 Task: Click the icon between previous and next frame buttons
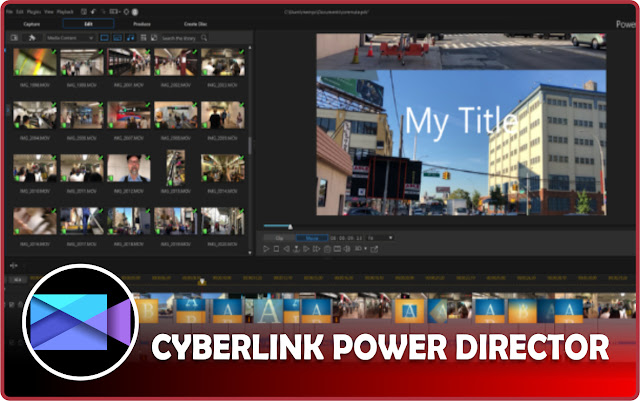coord(296,249)
